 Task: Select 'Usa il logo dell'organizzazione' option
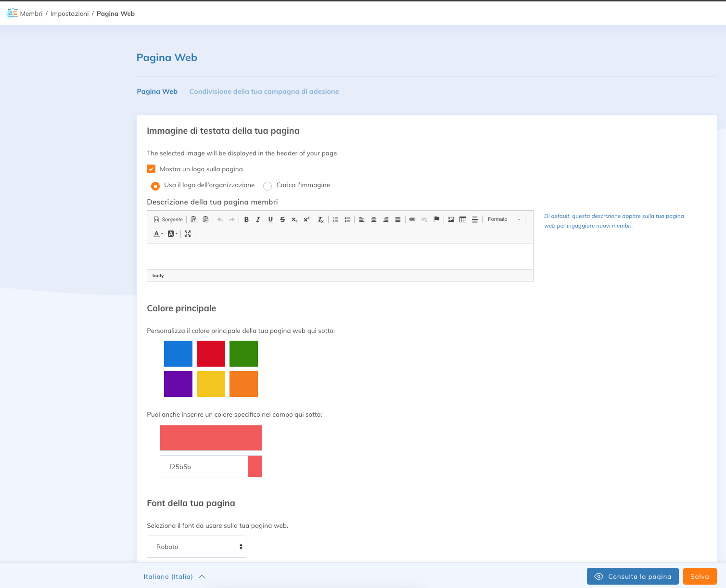[x=155, y=186]
